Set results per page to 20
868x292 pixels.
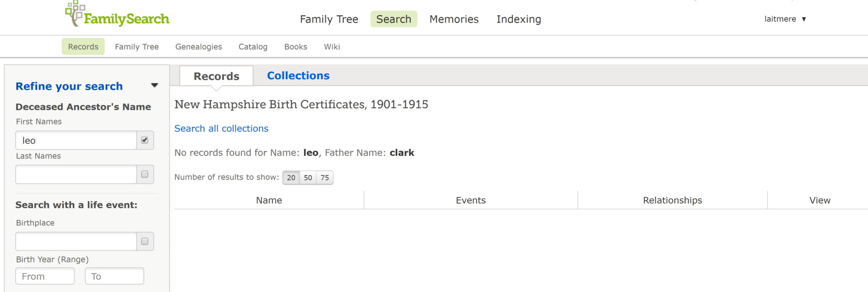click(x=291, y=178)
